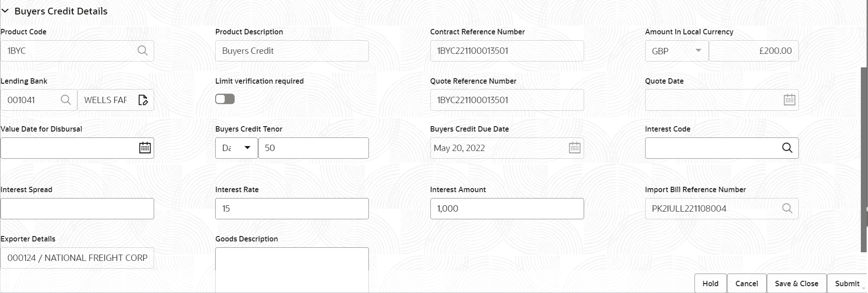This screenshot has width=868, height=293.
Task: Click Interest Rate field showing 15
Action: click(292, 208)
